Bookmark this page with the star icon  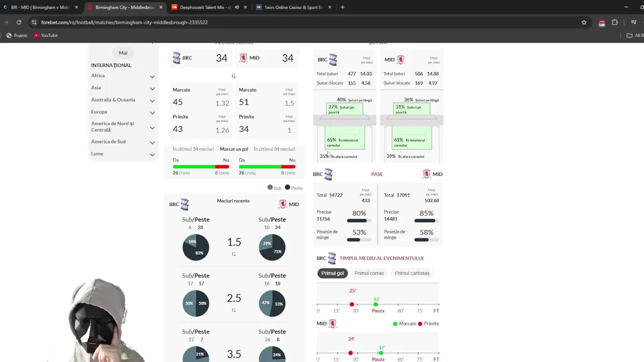click(584, 22)
